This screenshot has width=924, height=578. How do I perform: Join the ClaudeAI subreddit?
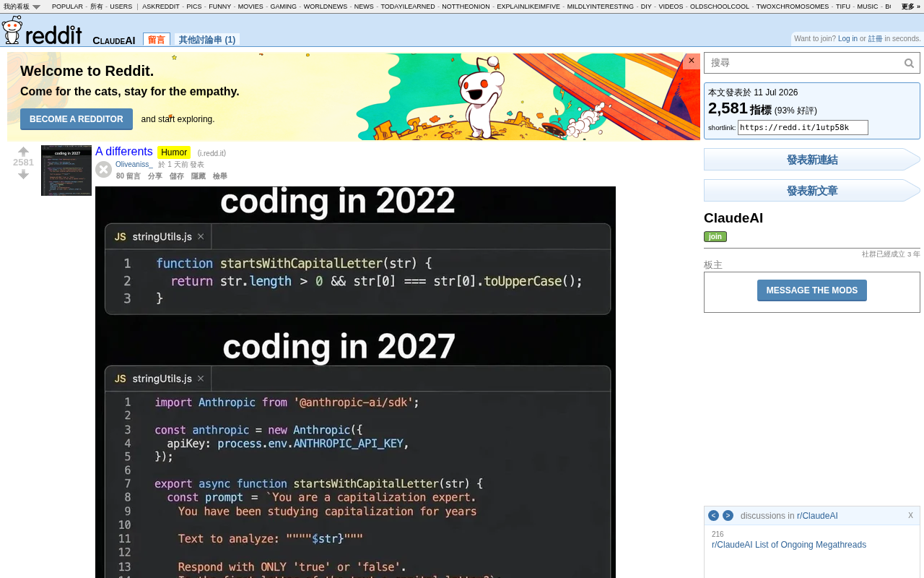(715, 237)
